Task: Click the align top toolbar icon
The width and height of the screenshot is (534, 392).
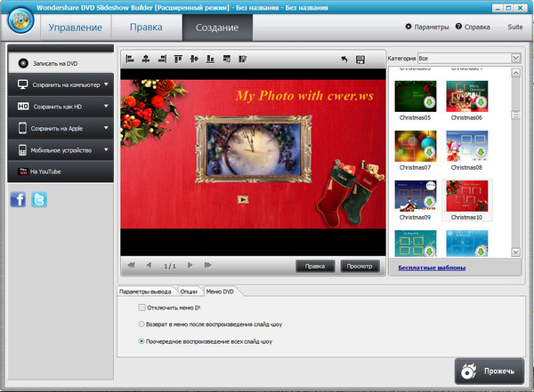Action: click(x=178, y=59)
